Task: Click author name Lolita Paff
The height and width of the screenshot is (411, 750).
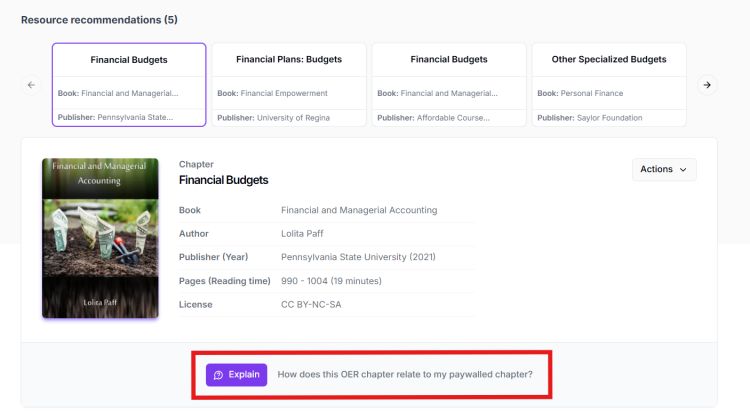Action: click(x=306, y=233)
